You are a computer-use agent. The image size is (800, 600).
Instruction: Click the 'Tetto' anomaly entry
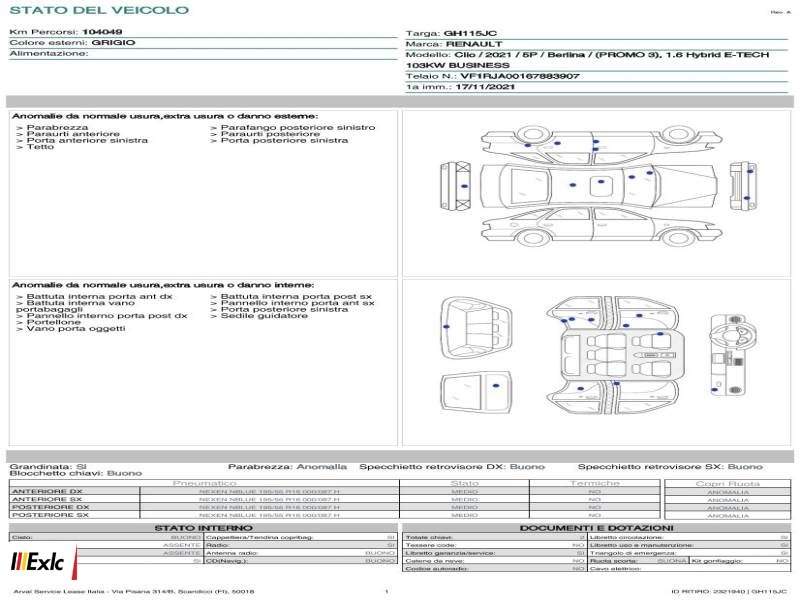(40, 147)
